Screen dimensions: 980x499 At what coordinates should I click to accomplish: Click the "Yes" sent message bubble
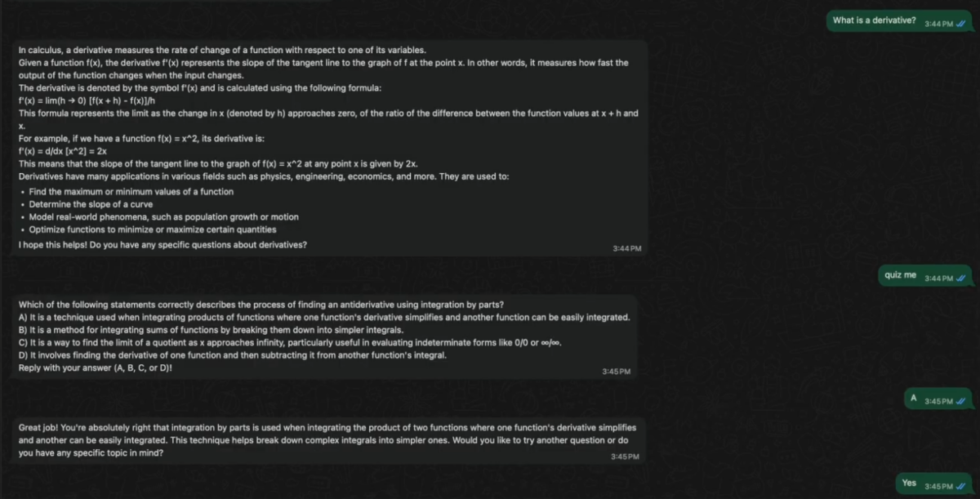click(x=909, y=483)
